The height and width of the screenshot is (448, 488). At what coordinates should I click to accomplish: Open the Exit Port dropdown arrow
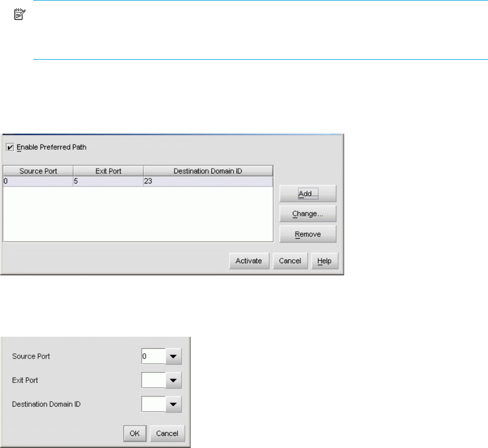click(173, 380)
